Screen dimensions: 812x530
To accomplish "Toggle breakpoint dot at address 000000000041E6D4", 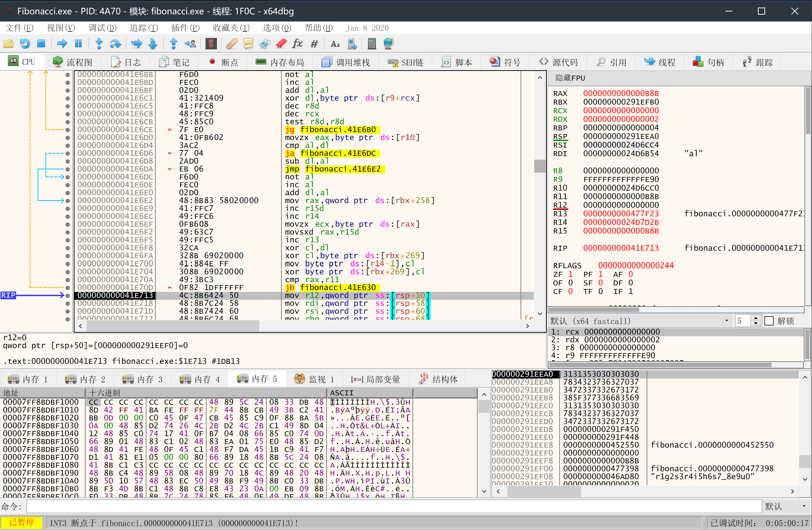I will pyautogui.click(x=68, y=145).
